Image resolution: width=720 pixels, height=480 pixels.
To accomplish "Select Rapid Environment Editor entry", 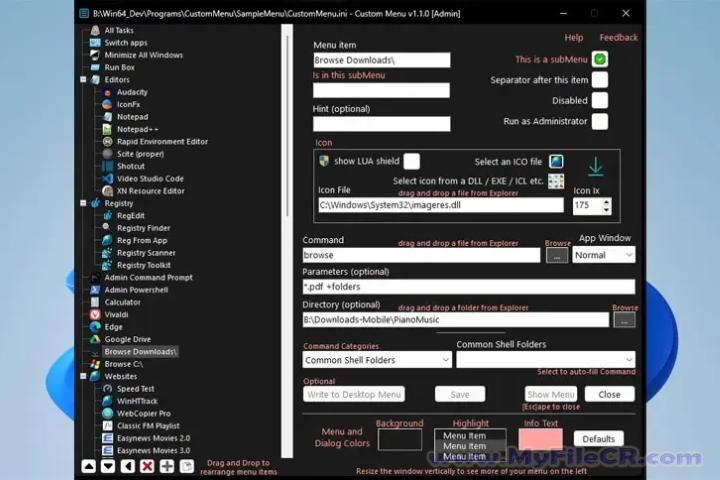I will pyautogui.click(x=162, y=141).
